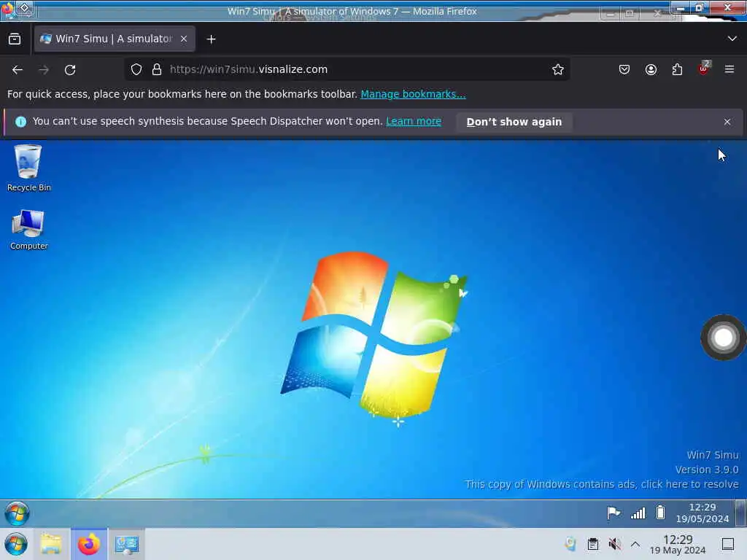Follow the Manage bookmarks link
Screen dimensions: 747x560
coord(413,94)
